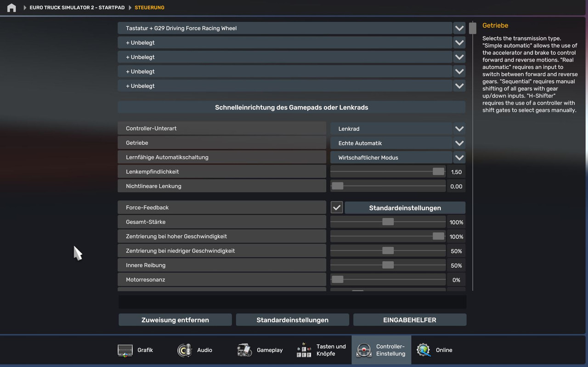
Task: Click the second Unbelegt row
Action: point(285,57)
